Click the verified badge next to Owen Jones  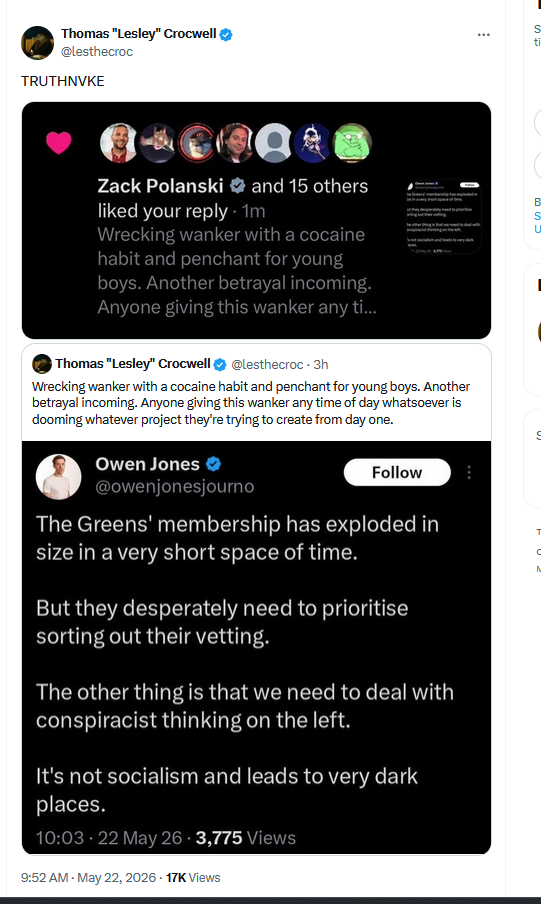point(213,464)
